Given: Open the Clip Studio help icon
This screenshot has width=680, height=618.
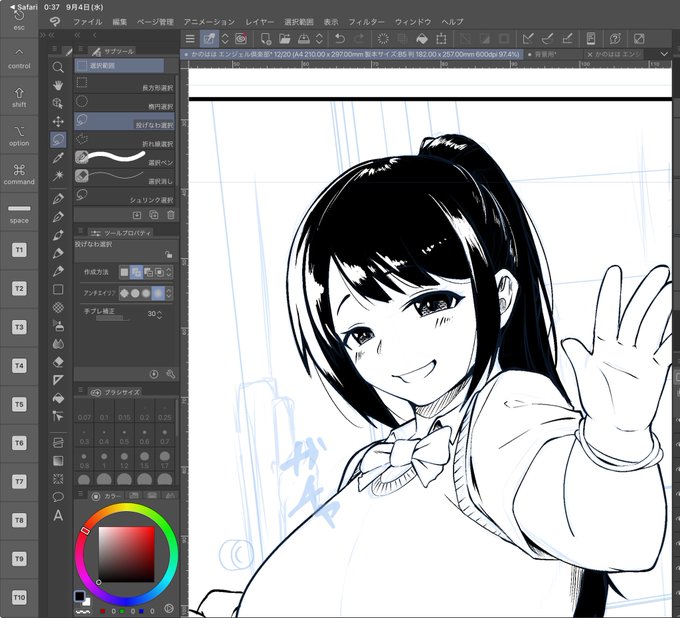Looking at the screenshot, I should (x=615, y=39).
